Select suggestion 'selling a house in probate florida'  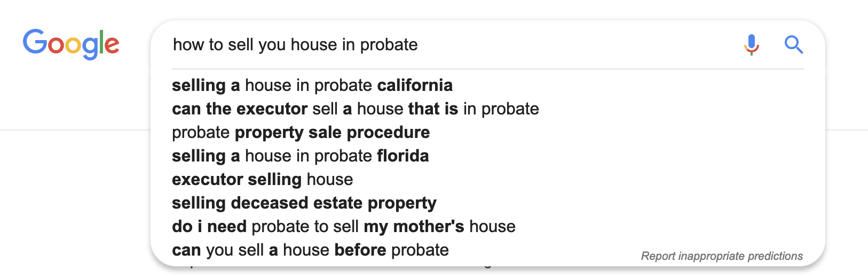pyautogui.click(x=487, y=156)
